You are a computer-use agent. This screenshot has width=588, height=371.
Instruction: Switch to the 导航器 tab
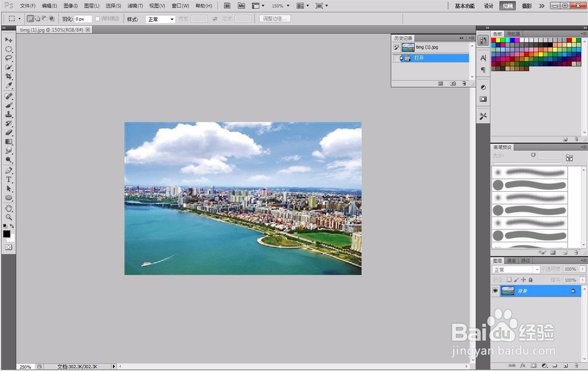coord(513,34)
